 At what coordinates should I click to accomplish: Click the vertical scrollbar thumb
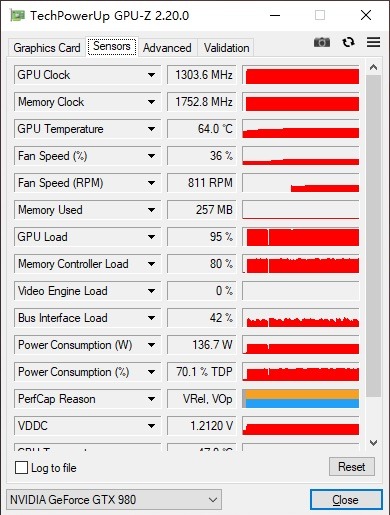click(x=373, y=236)
